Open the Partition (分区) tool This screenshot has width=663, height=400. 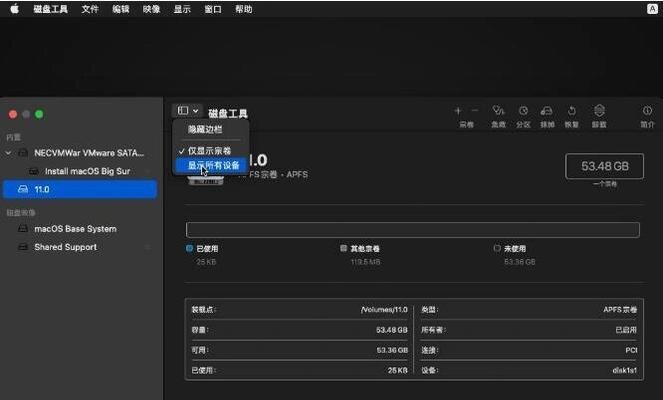523,111
